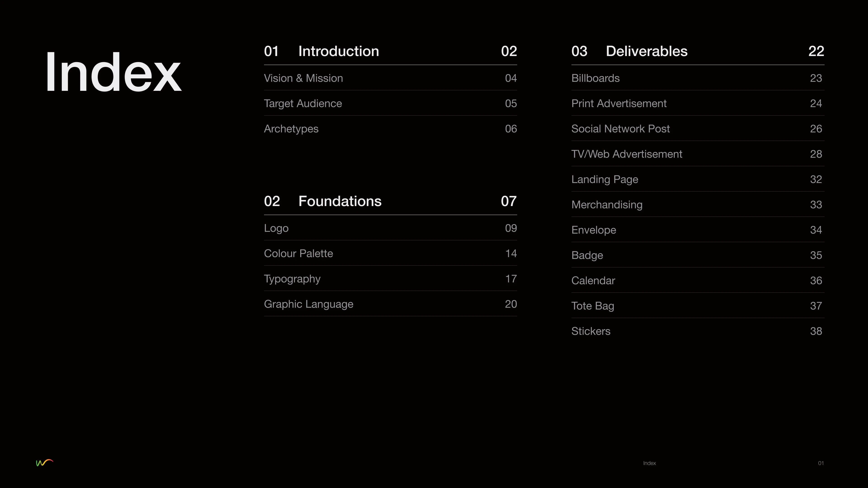868x488 pixels.
Task: Open the Colour Palette entry
Action: [298, 253]
